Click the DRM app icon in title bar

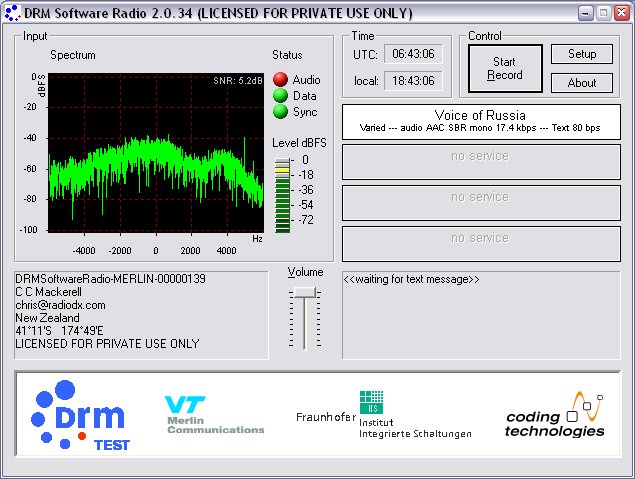12,13
